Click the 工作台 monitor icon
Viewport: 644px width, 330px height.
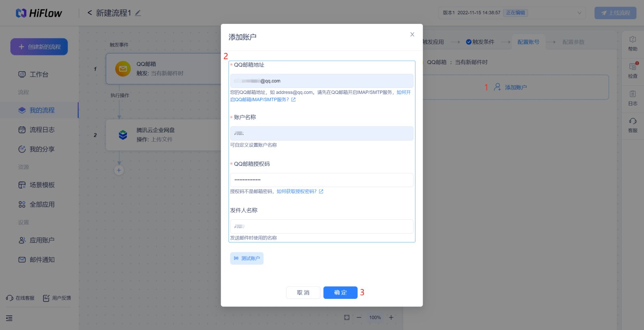pos(22,74)
